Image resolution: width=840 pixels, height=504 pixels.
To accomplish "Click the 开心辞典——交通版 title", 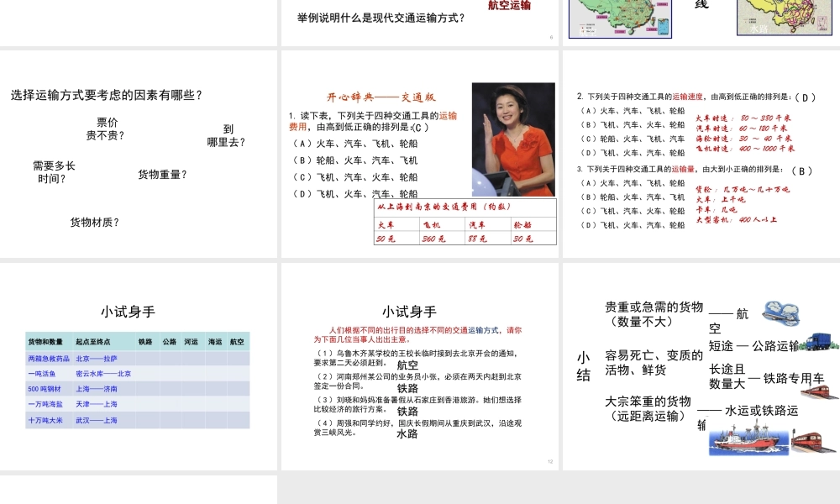I will (381, 97).
